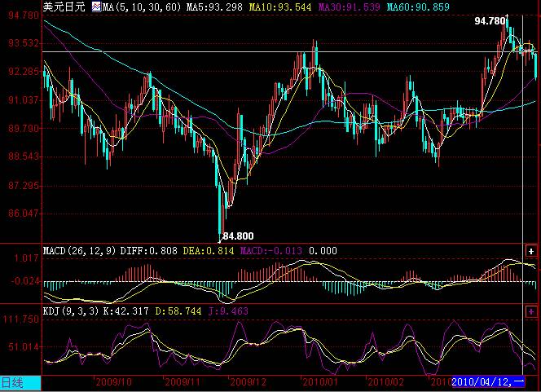Image resolution: width=541 pixels, height=392 pixels.
Task: Click the 89.790 price axis label
Action: (x=24, y=129)
